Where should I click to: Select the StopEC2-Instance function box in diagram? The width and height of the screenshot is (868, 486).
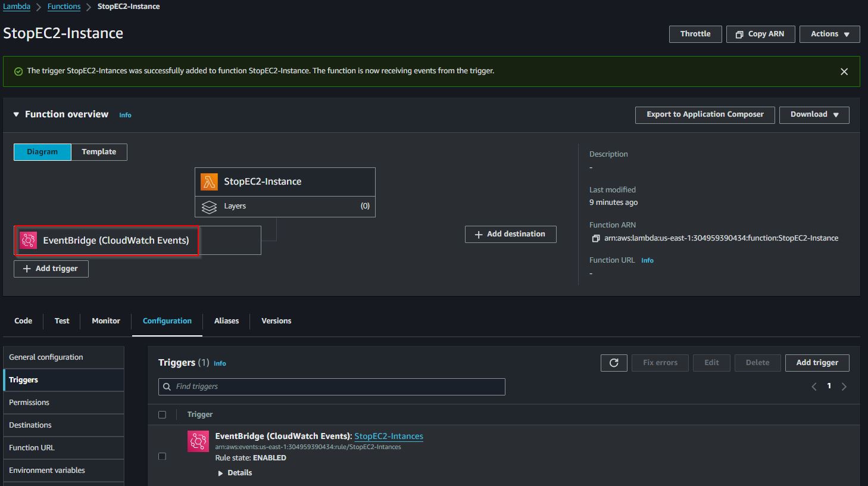click(285, 182)
